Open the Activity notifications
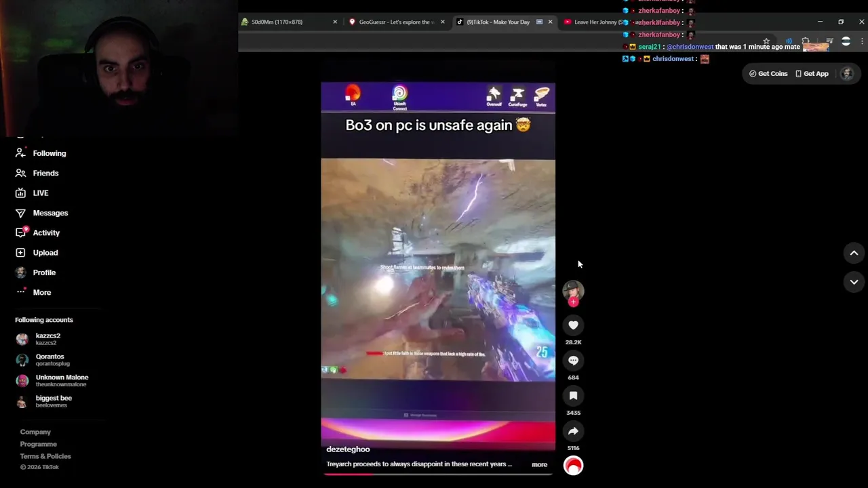This screenshot has width=868, height=488. (38, 232)
